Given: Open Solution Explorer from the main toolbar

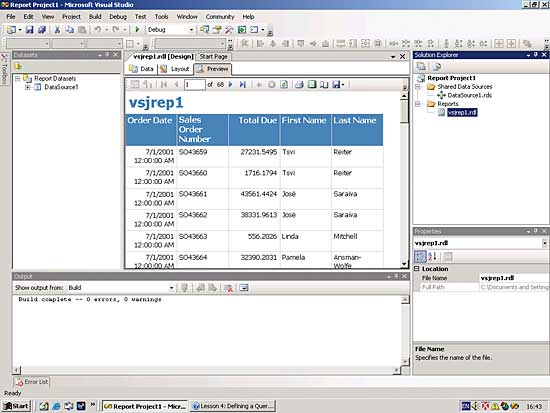Looking at the screenshot, I should [x=204, y=30].
